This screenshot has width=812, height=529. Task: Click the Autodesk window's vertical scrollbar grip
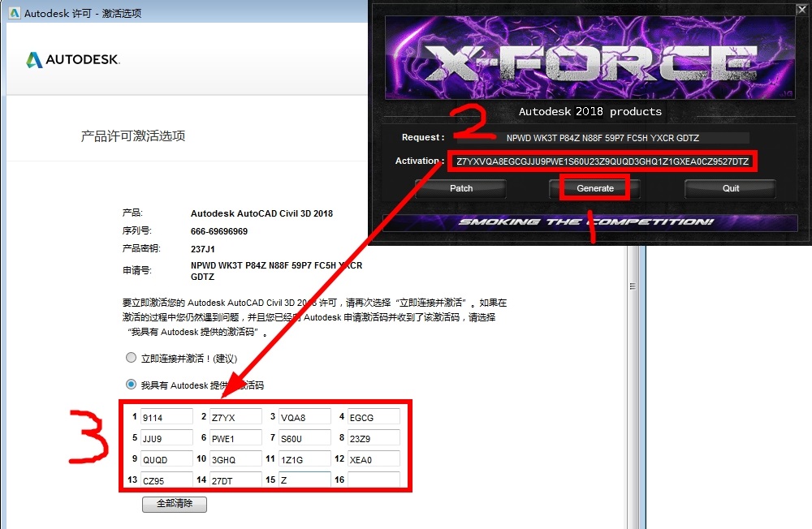633,286
